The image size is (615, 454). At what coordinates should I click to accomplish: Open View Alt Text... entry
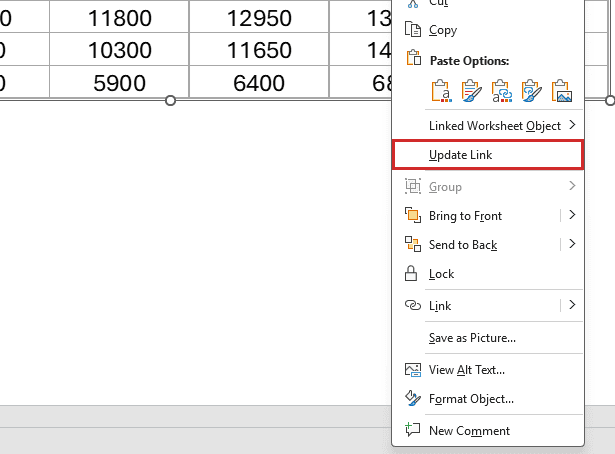[x=488, y=370]
